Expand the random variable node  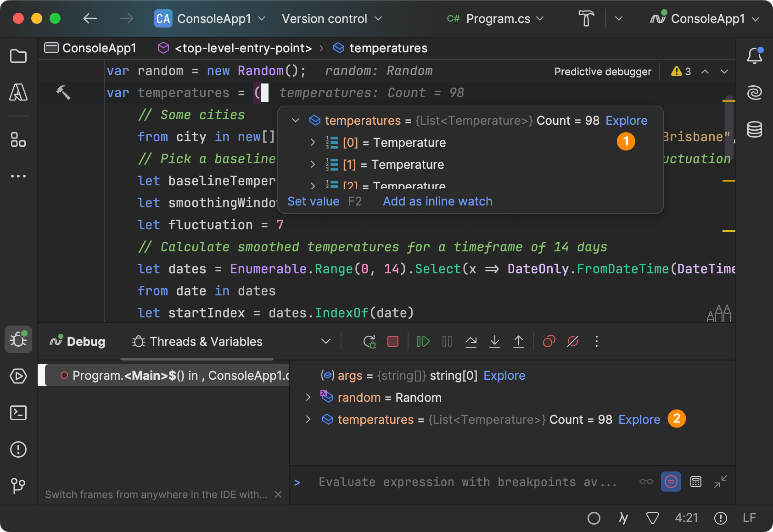[x=308, y=398]
